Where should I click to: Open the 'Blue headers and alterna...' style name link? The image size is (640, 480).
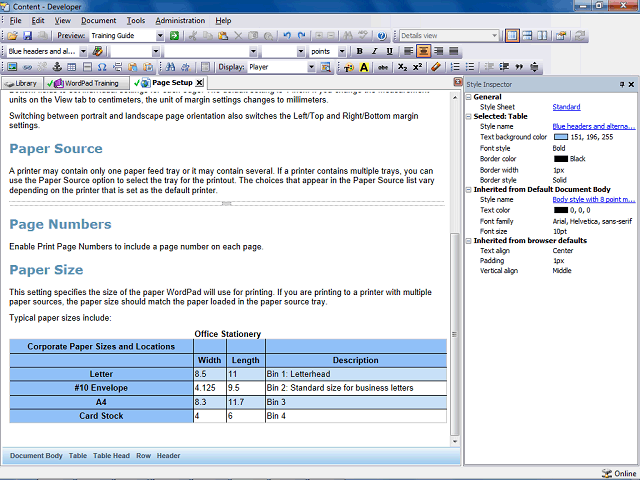594,127
